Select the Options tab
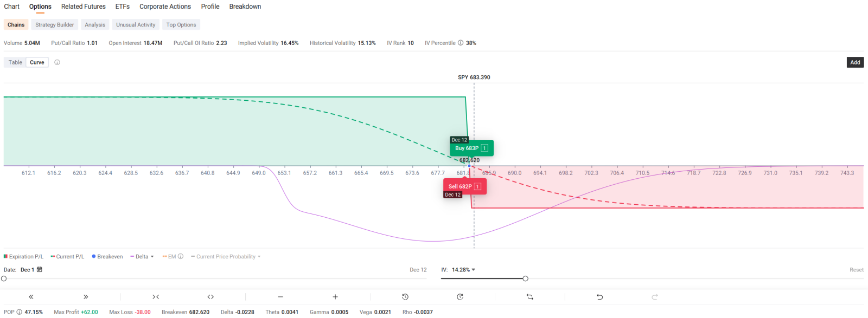 pos(40,7)
